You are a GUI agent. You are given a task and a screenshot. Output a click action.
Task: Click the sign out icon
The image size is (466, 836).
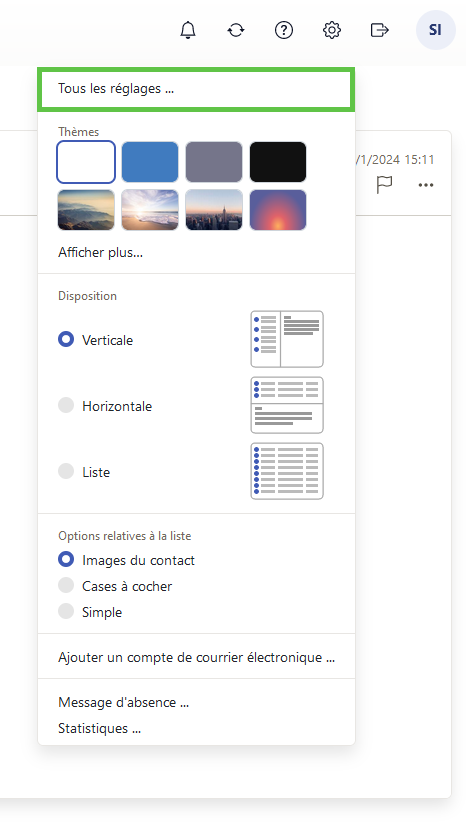coord(379,30)
